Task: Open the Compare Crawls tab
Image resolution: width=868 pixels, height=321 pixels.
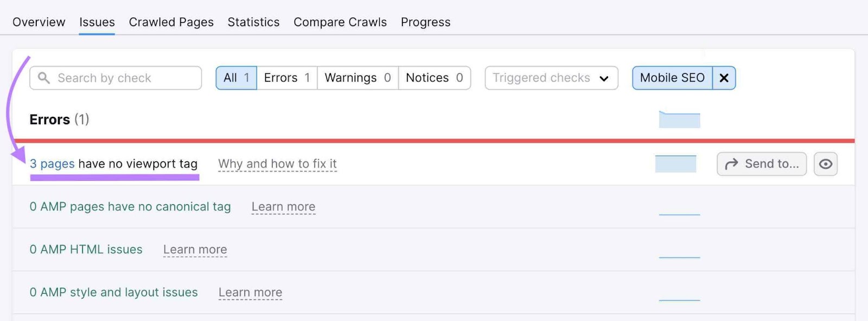Action: tap(340, 22)
